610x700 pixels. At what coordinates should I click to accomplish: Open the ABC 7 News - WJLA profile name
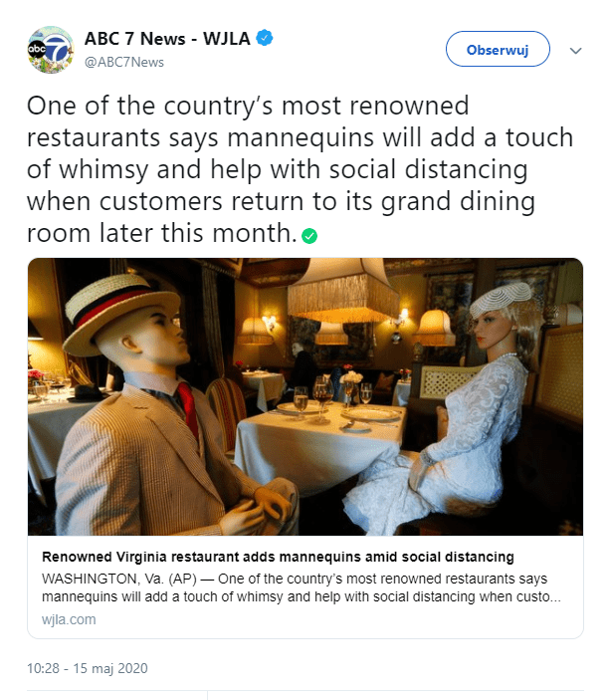coord(169,40)
